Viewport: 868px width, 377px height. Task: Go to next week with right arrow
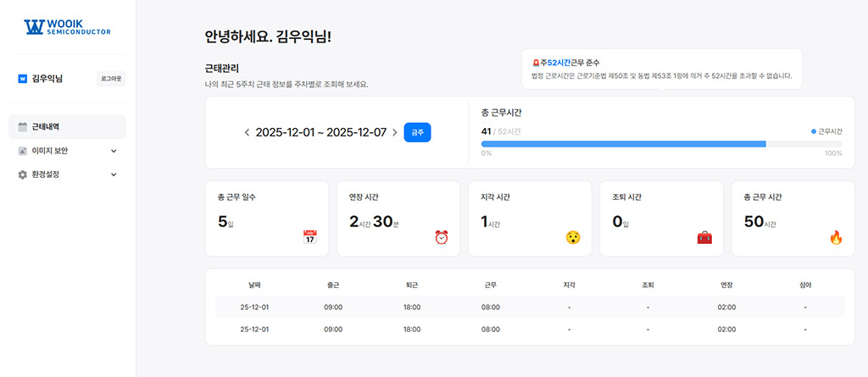click(x=395, y=132)
